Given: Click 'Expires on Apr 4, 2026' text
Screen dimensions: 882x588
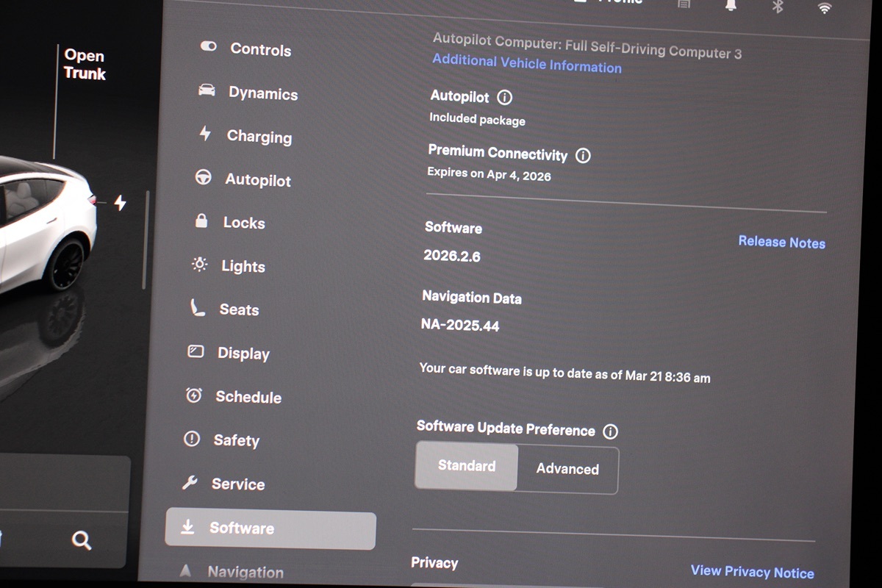Looking at the screenshot, I should (489, 174).
